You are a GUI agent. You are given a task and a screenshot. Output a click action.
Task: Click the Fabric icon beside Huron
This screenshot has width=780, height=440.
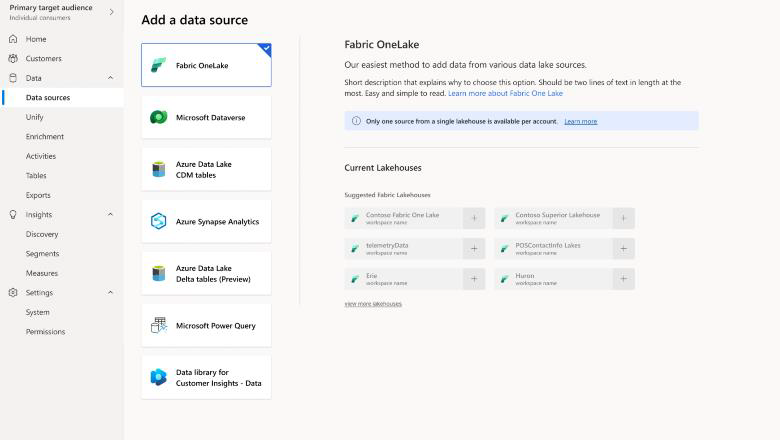coord(504,279)
